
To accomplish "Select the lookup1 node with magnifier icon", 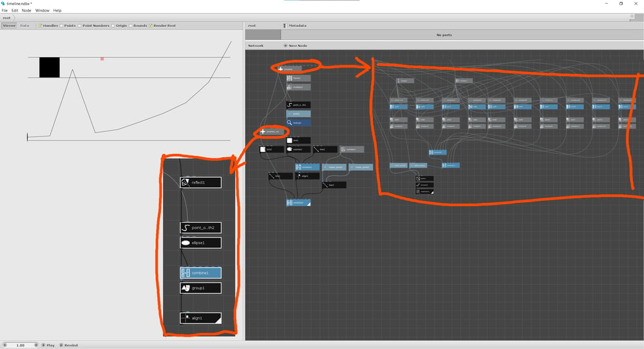I will click(x=298, y=122).
